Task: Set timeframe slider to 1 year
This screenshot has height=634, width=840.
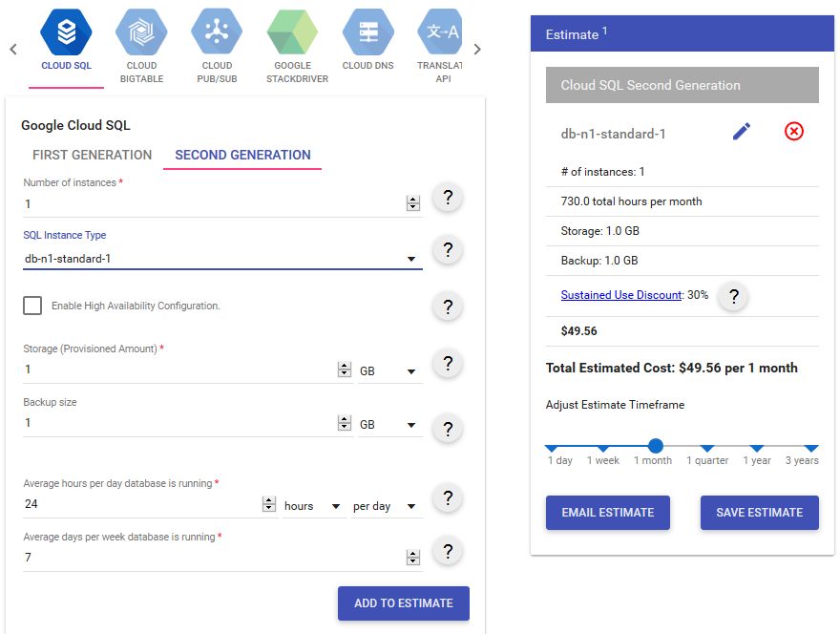Action: click(756, 448)
